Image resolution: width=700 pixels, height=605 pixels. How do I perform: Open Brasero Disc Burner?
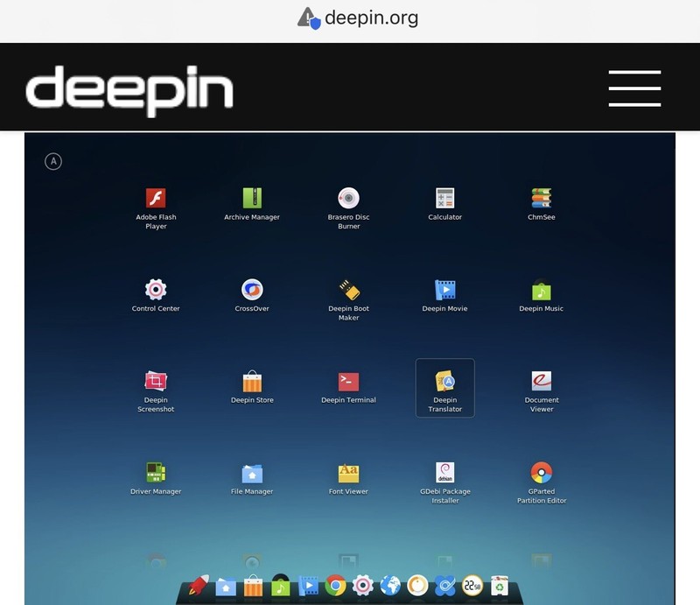pos(348,208)
